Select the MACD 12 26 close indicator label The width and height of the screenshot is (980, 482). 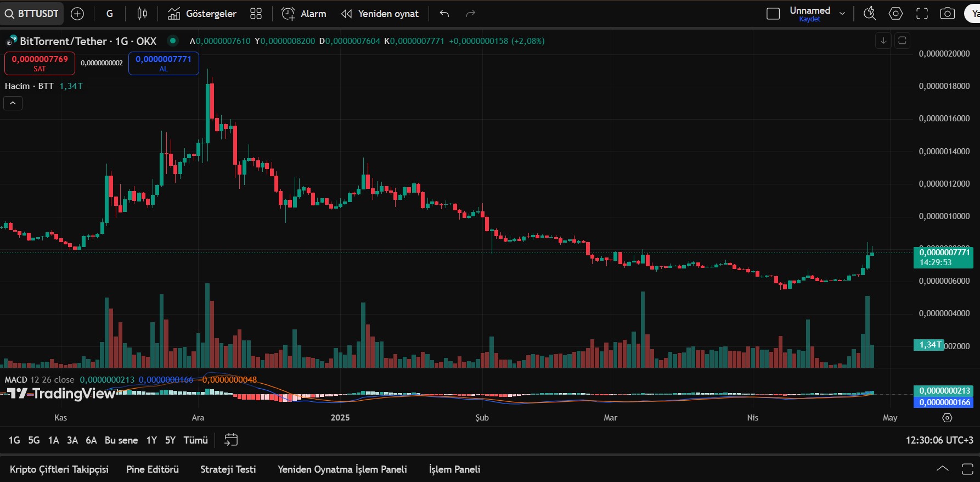[x=40, y=379]
